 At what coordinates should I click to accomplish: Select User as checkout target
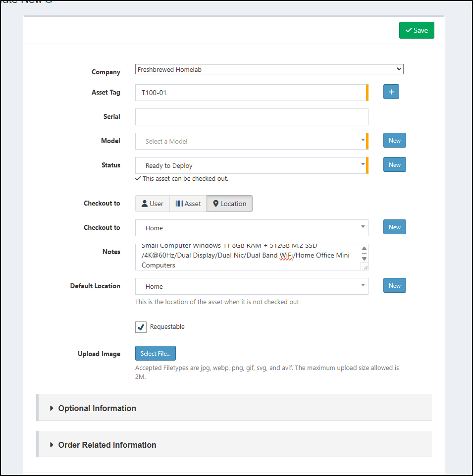click(153, 204)
